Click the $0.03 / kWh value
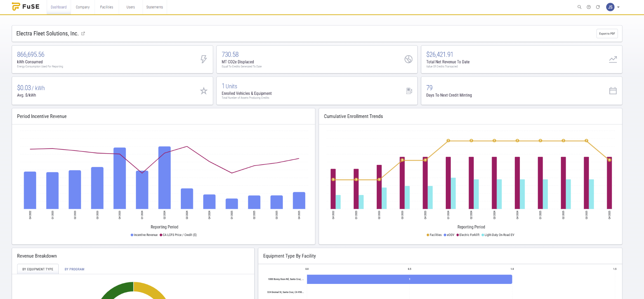The height and width of the screenshot is (299, 644). click(x=31, y=88)
